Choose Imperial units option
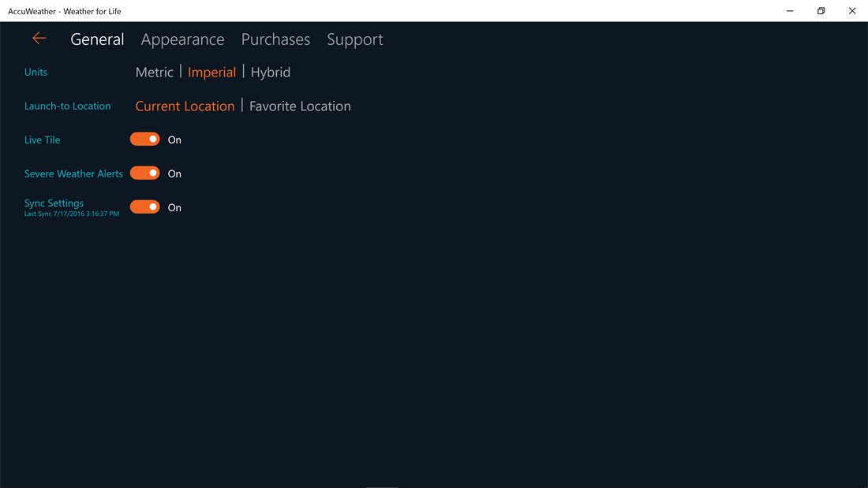 pos(211,73)
